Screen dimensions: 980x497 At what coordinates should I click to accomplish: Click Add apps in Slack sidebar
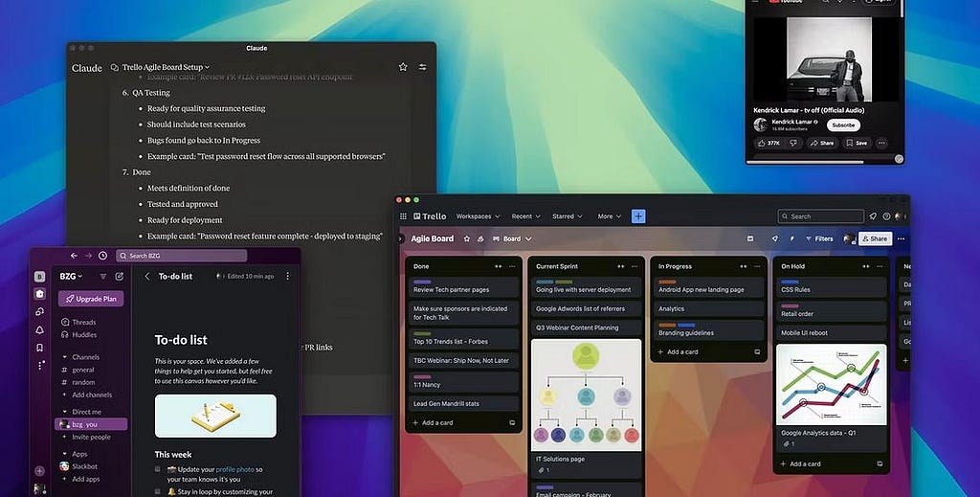click(80, 479)
